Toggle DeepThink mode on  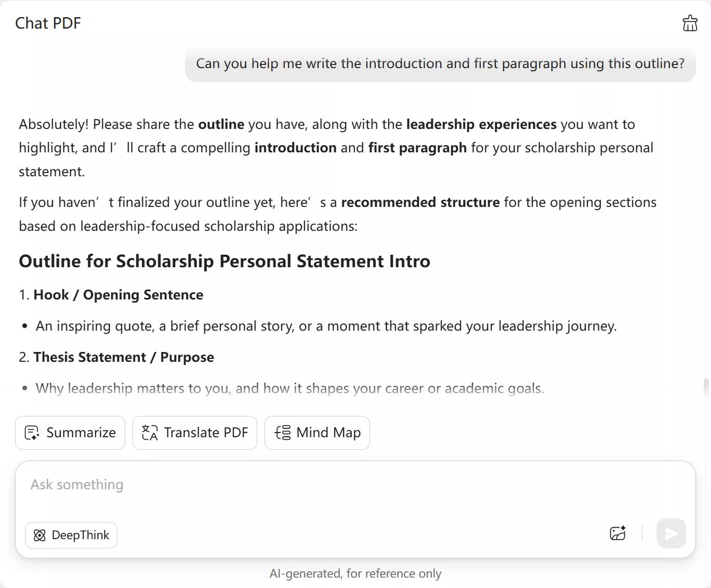(x=71, y=535)
